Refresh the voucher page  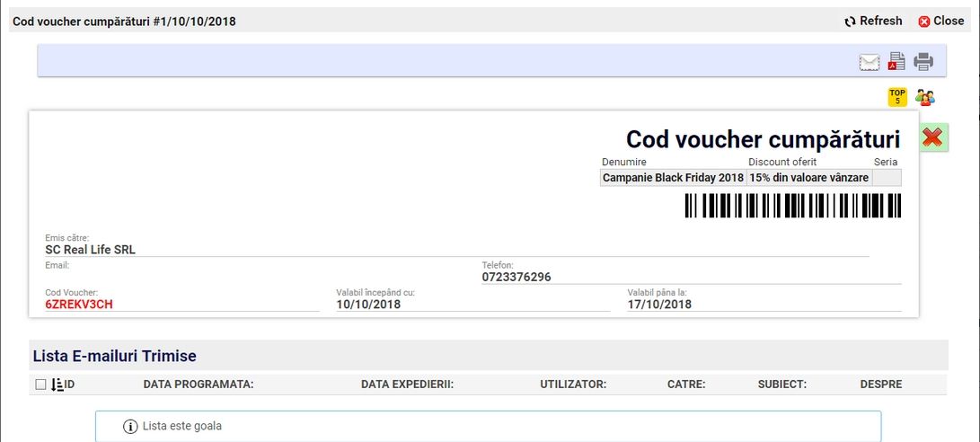[x=872, y=21]
